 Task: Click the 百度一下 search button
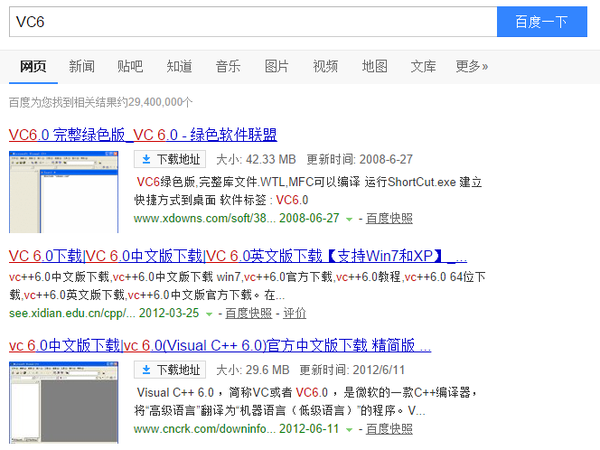541,22
